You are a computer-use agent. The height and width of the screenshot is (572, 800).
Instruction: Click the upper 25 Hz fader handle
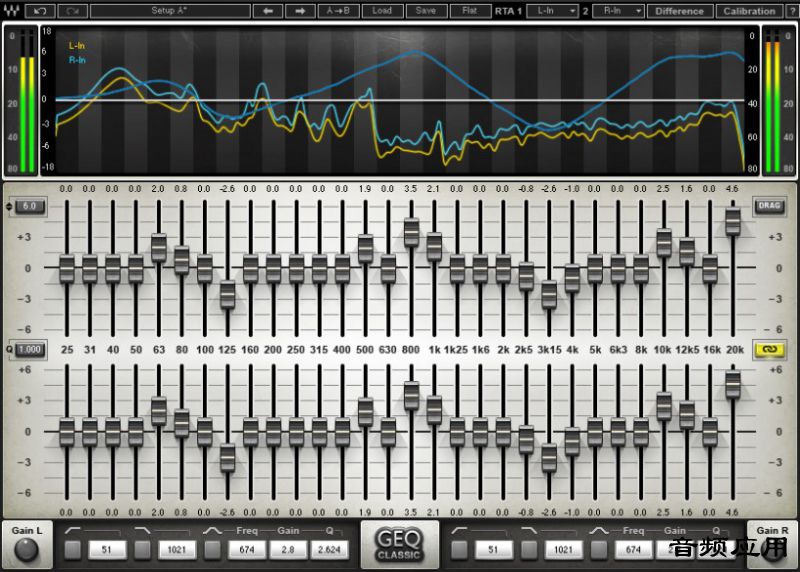point(67,268)
